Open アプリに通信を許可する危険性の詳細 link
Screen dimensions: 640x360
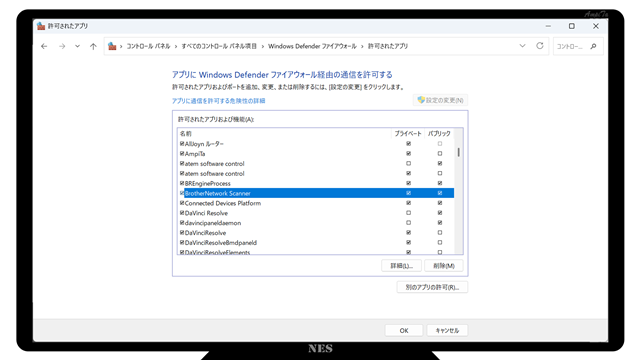pyautogui.click(x=218, y=101)
